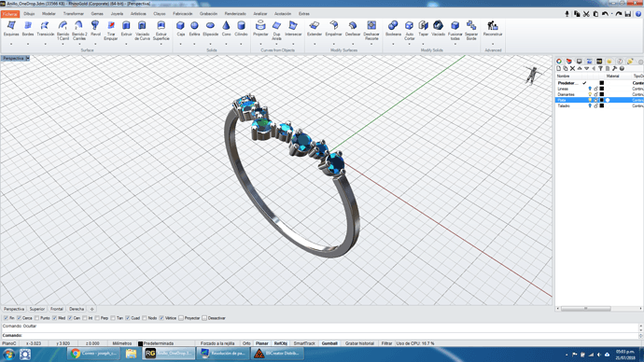Expand options under Extruir Superficie tool
This screenshot has width=644, height=362.
click(161, 44)
